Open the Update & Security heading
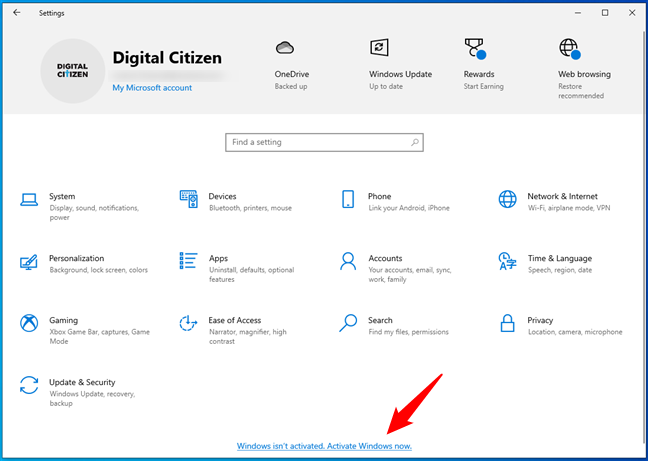Viewport: 648px width, 461px height. click(x=82, y=383)
